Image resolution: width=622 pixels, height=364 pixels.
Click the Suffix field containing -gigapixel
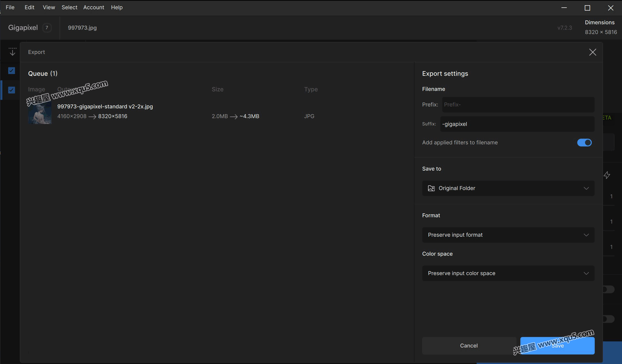517,124
